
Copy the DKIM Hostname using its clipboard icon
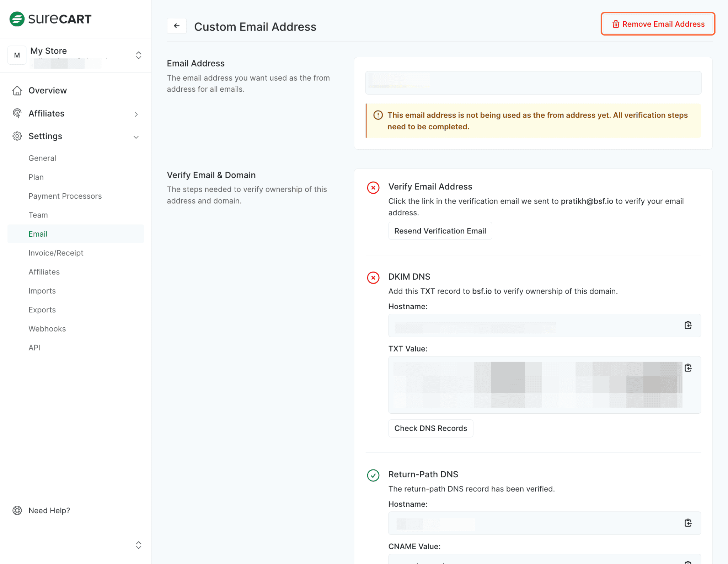pyautogui.click(x=688, y=325)
